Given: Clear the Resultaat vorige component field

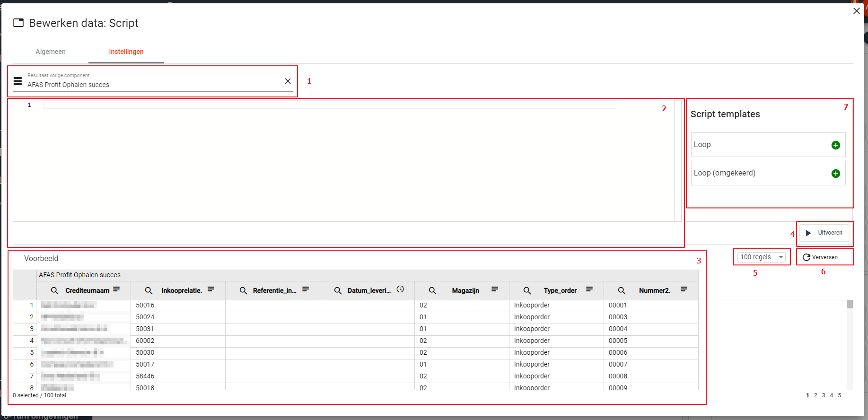Looking at the screenshot, I should (x=288, y=81).
